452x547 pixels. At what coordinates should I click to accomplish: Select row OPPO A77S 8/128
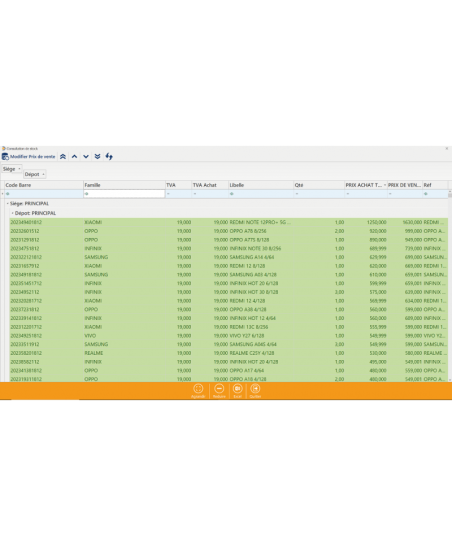tap(228, 240)
